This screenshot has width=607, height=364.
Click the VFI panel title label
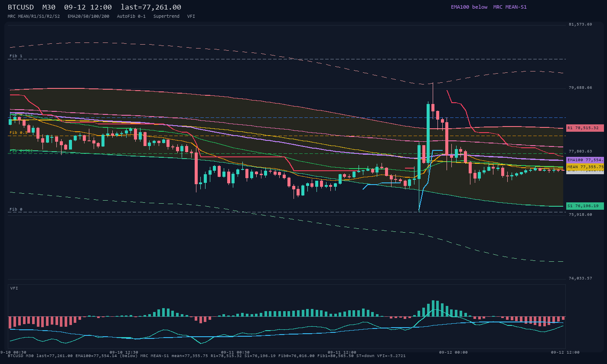pyautogui.click(x=14, y=288)
